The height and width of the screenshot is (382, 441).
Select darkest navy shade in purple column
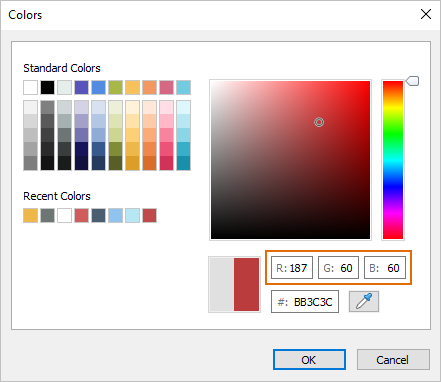tap(81, 163)
